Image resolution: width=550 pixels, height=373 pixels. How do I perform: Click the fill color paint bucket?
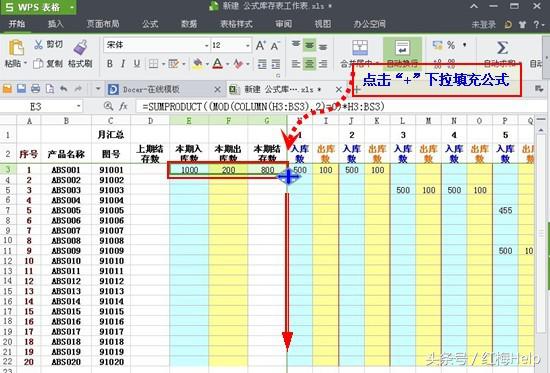coord(197,64)
